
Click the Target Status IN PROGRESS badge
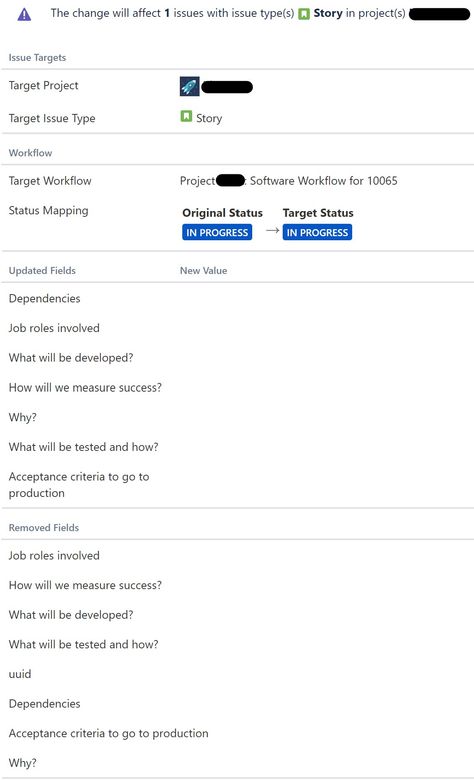(317, 232)
